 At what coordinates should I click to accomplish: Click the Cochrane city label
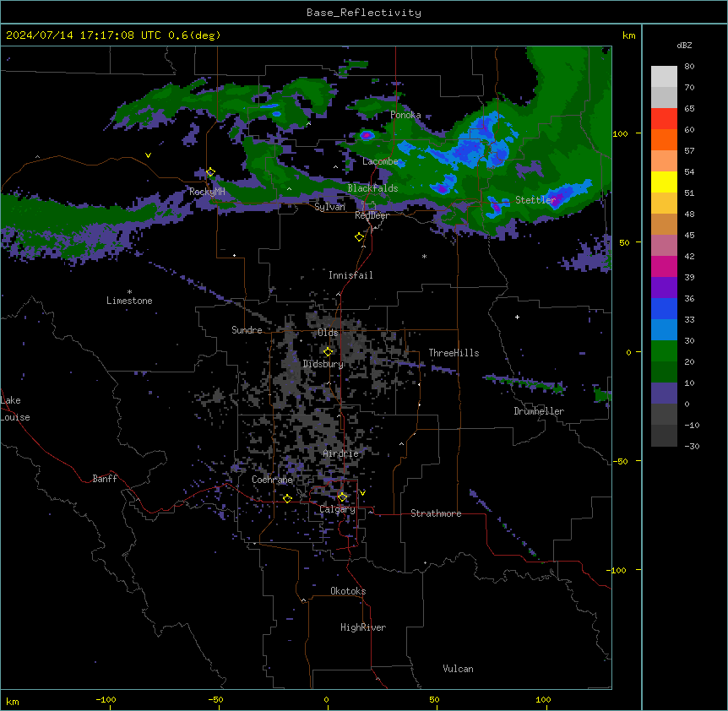point(272,480)
